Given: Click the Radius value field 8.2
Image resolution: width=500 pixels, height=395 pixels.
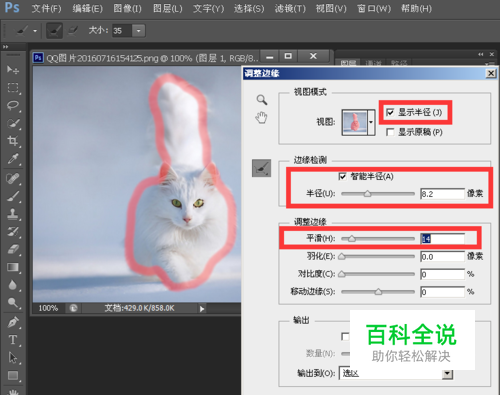Looking at the screenshot, I should click(442, 194).
